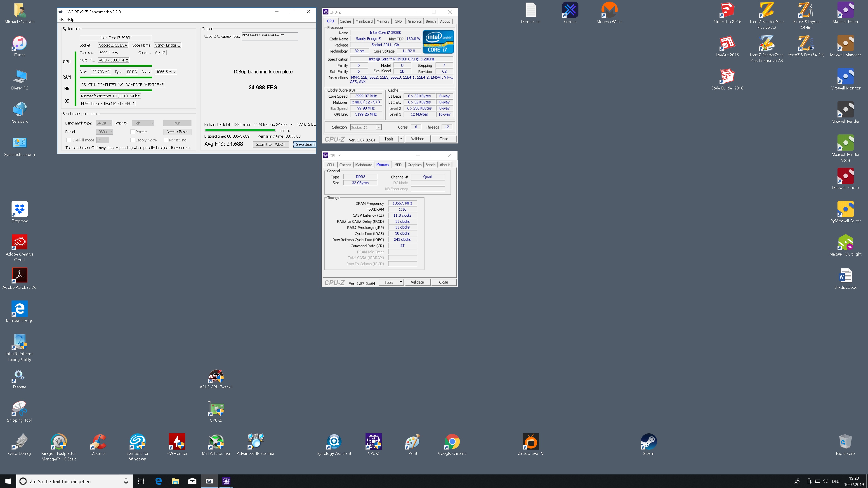Image resolution: width=868 pixels, height=488 pixels.
Task: Open the Socket #1 selection dropdown
Action: click(x=366, y=127)
